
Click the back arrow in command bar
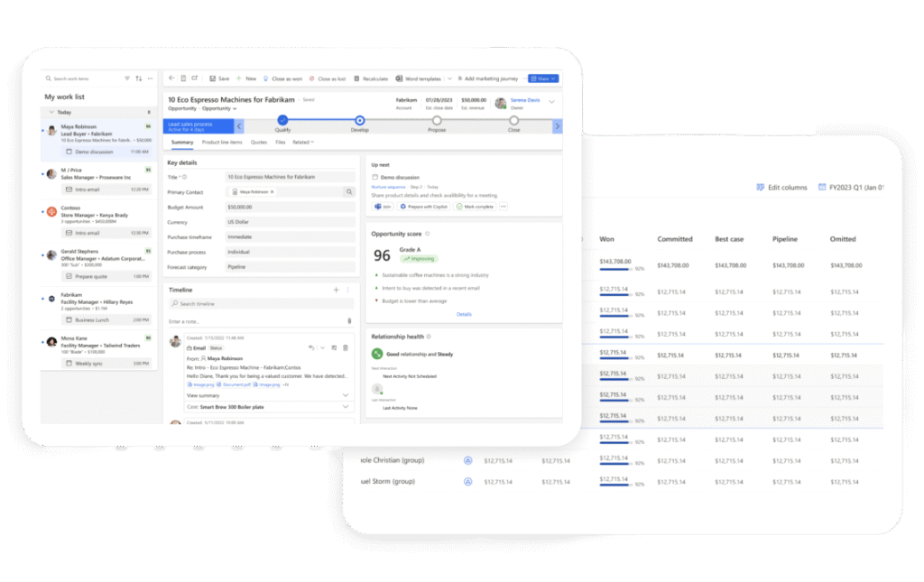click(171, 79)
